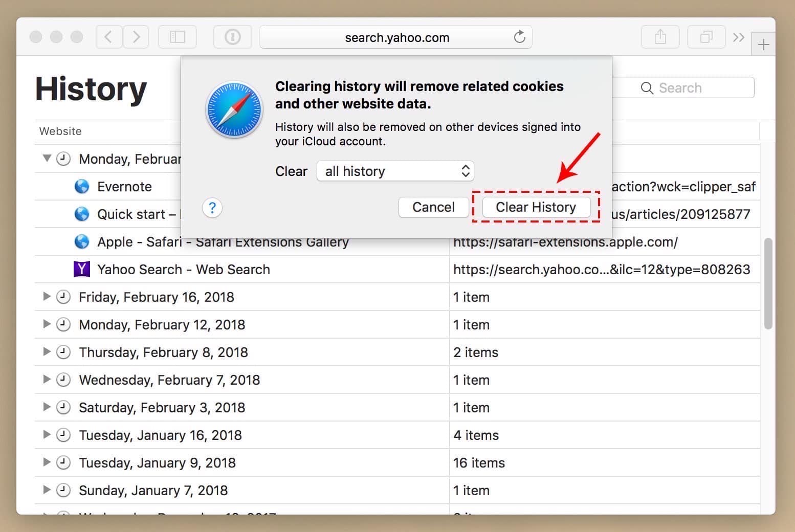This screenshot has height=532, width=795.
Task: Click the Safari compass icon in the dialog
Action: [x=234, y=109]
